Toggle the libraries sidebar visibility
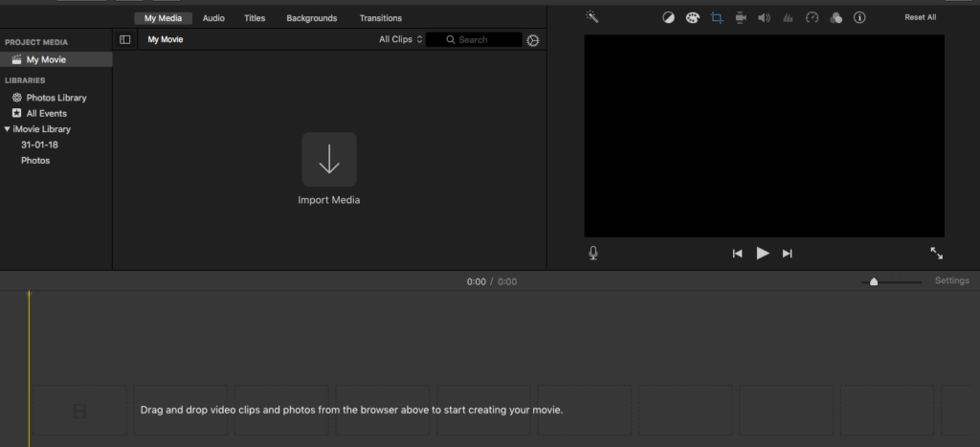 click(x=125, y=40)
